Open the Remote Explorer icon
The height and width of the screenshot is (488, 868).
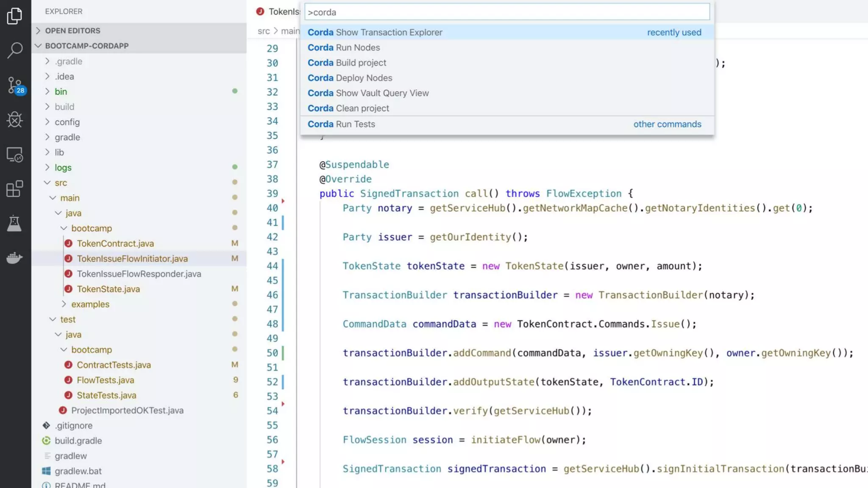15,155
